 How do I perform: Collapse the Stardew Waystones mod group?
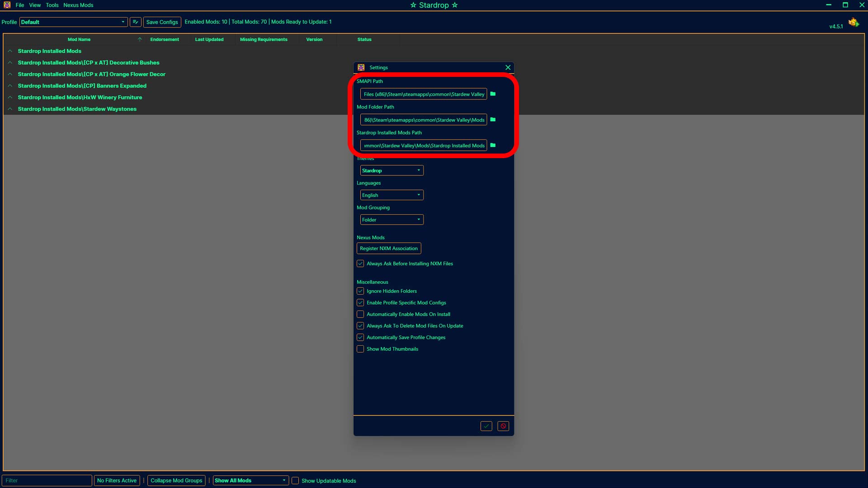point(9,108)
